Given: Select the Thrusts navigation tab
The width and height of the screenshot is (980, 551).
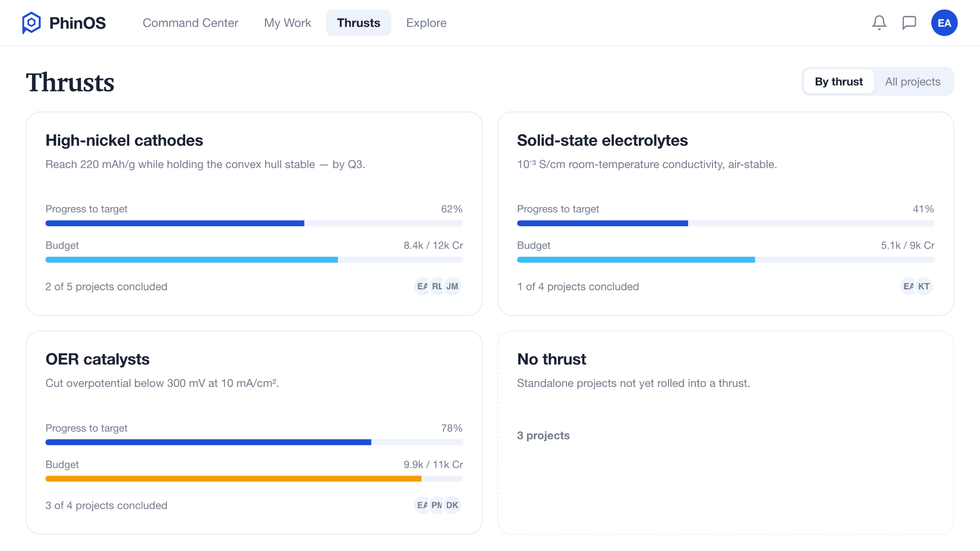Looking at the screenshot, I should [x=358, y=23].
